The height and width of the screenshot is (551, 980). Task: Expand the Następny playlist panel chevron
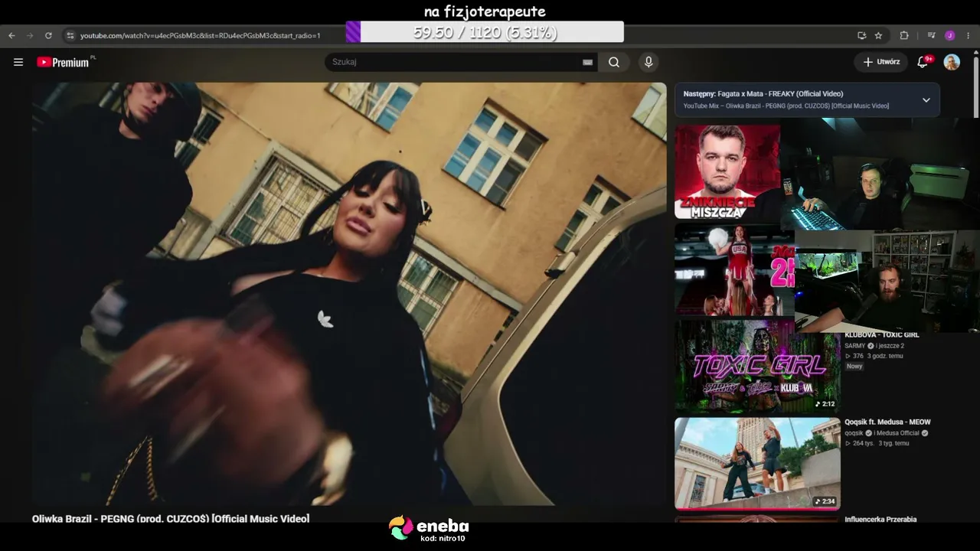pyautogui.click(x=926, y=99)
